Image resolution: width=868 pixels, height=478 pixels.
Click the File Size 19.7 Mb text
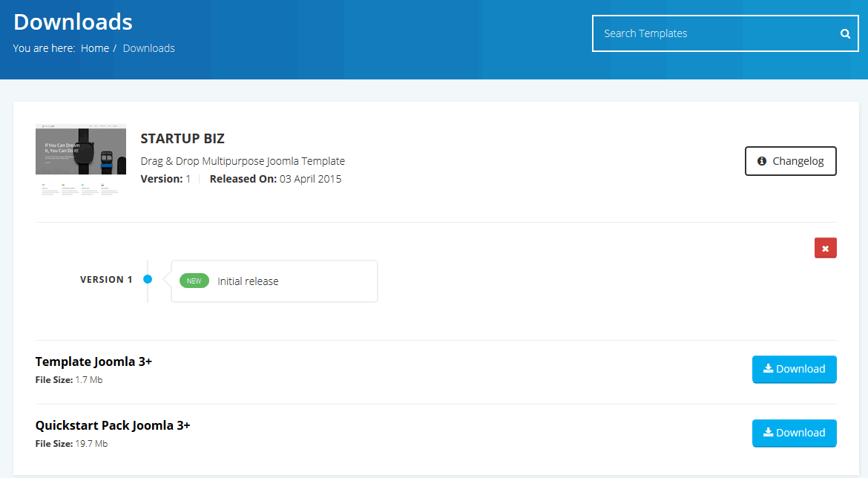[71, 444]
